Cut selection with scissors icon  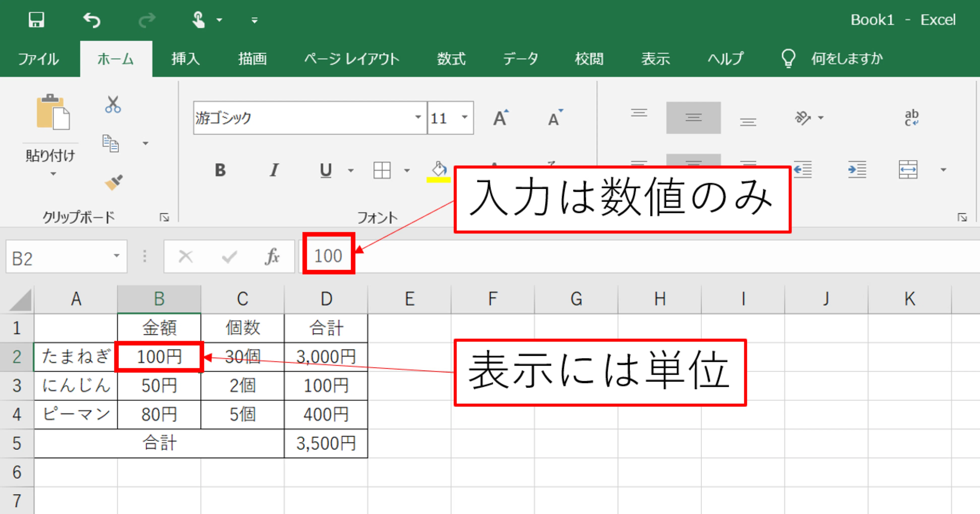(113, 104)
